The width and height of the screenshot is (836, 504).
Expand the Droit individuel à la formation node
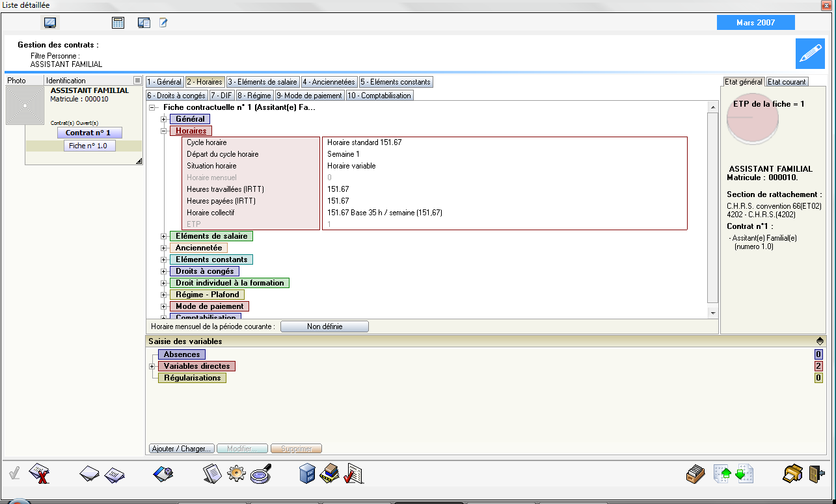click(x=164, y=283)
